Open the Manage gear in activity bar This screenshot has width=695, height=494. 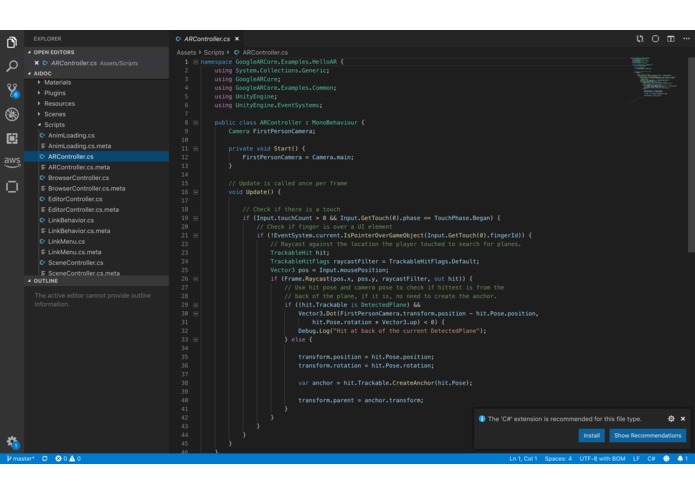click(12, 441)
